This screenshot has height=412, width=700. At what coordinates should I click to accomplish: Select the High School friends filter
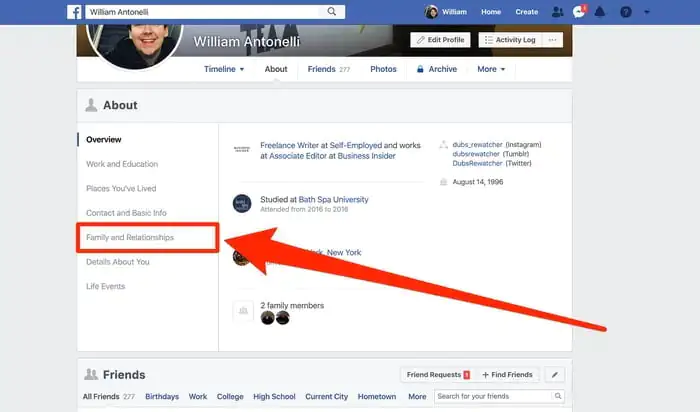[274, 397]
